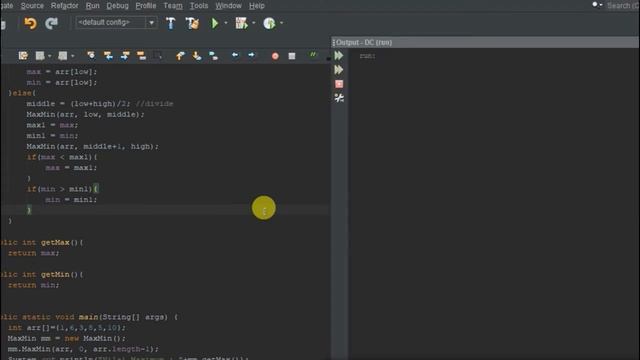Click 'MaxMin mm = new MaxMin();' line
The height and width of the screenshot is (360, 640).
(67, 338)
